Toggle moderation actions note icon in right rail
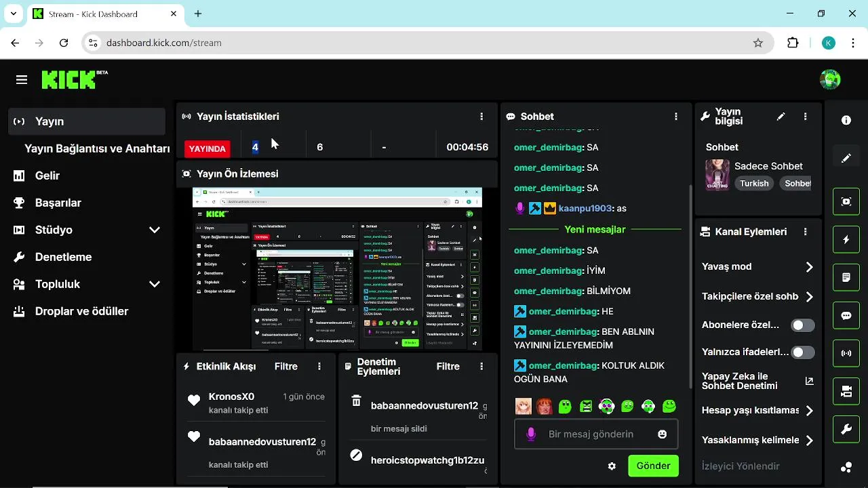868x488 pixels. tap(846, 277)
